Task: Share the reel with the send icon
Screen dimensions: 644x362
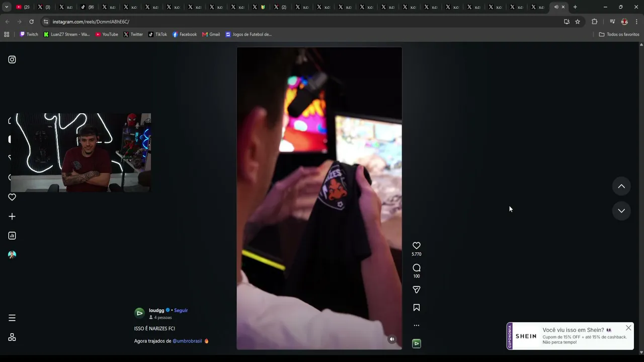Action: coord(417,290)
